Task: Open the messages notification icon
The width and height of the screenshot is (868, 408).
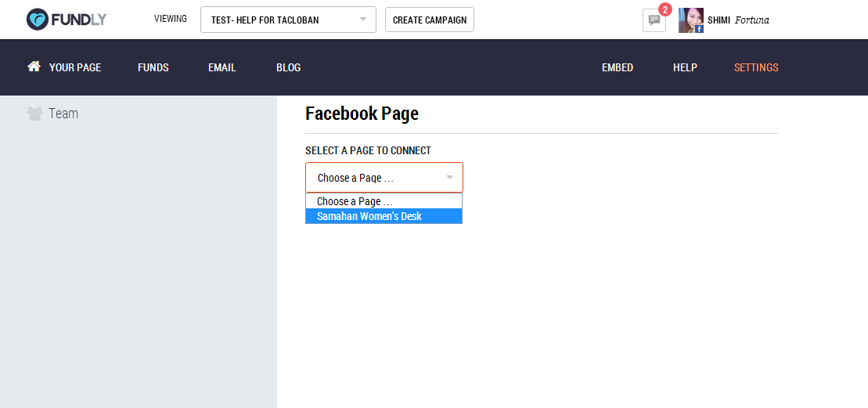Action: 654,20
